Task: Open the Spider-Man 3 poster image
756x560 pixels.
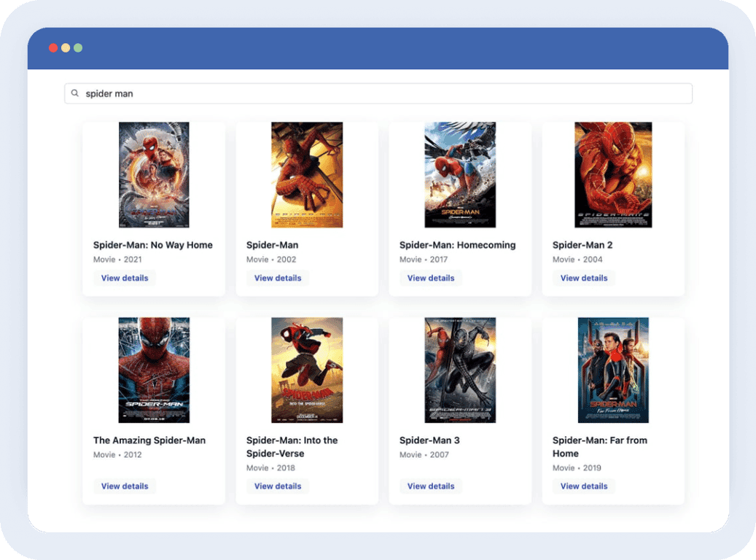Action: click(x=460, y=370)
